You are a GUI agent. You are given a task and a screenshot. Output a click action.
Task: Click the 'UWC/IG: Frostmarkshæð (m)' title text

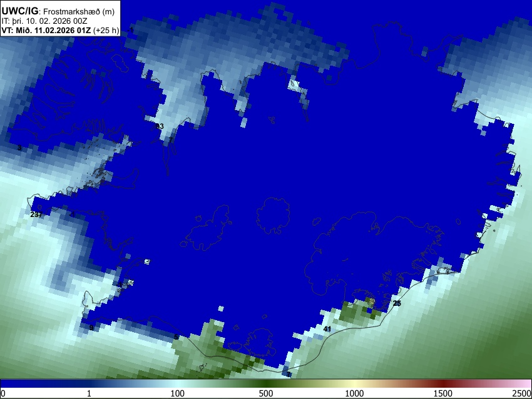[x=58, y=11]
